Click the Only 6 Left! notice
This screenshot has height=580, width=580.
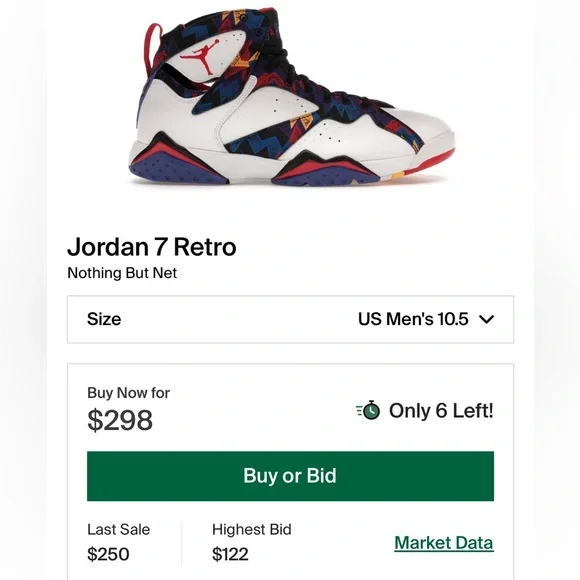[x=441, y=411]
